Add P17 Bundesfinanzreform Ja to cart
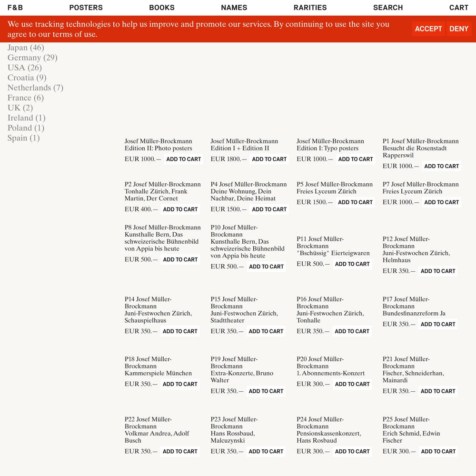Image resolution: width=476 pixels, height=476 pixels. (438, 325)
